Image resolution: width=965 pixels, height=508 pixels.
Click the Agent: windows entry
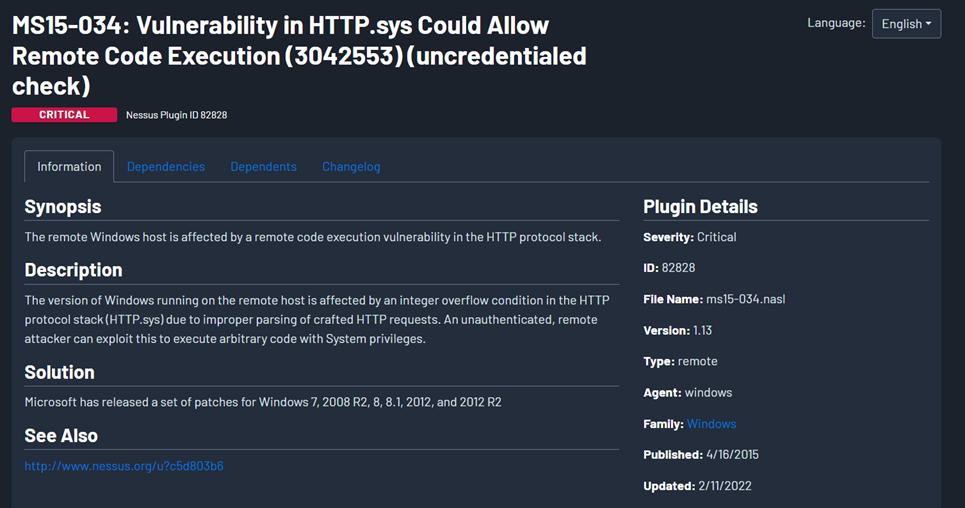click(x=687, y=392)
